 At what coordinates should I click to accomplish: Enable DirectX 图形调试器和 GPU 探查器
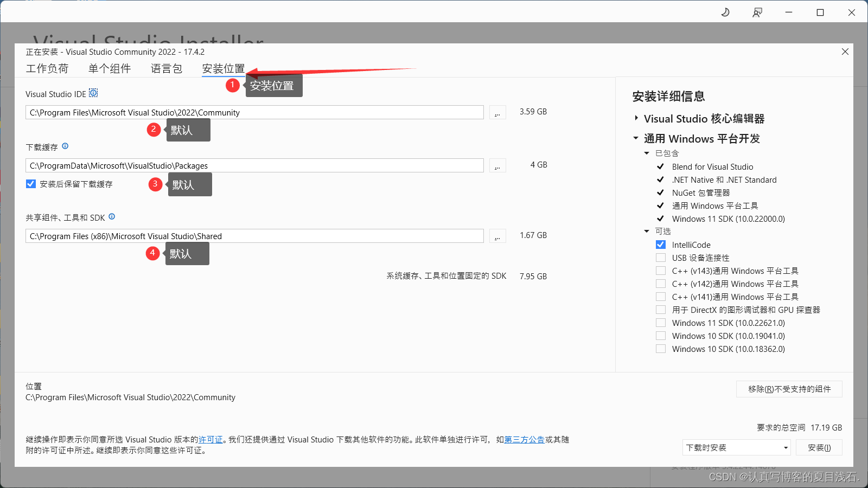coord(661,310)
